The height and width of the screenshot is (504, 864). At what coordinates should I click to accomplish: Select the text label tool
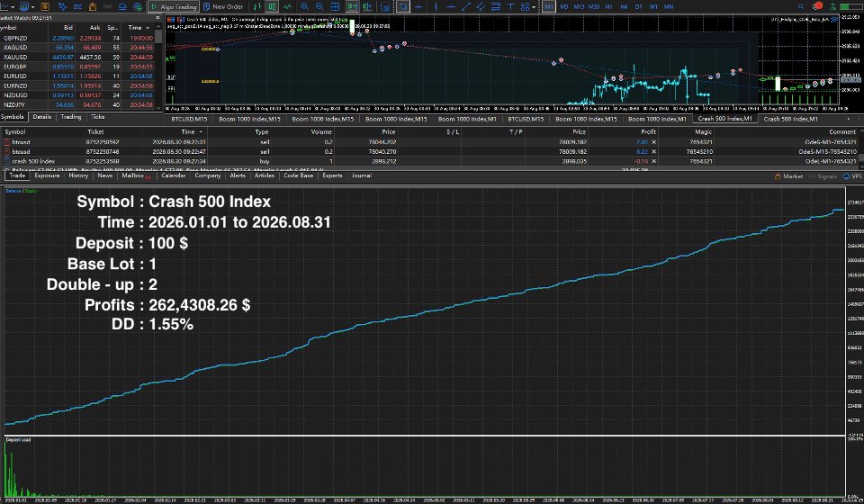click(x=511, y=6)
